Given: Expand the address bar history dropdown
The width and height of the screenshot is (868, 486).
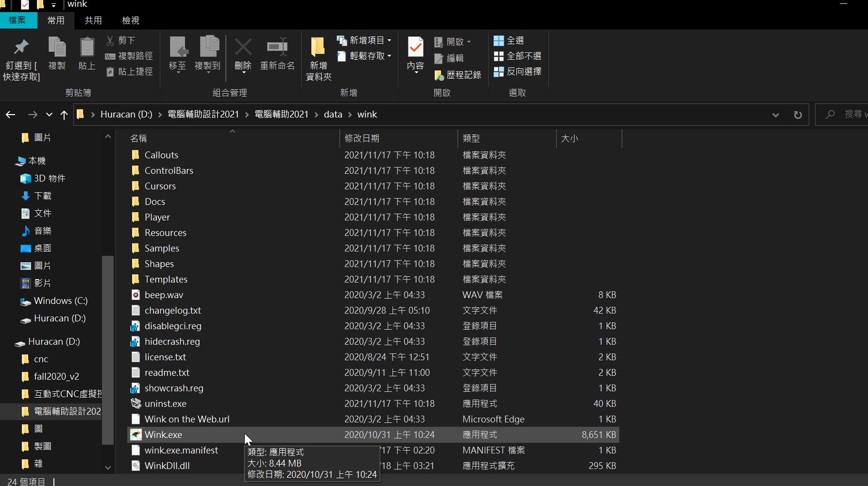Looking at the screenshot, I should (776, 115).
